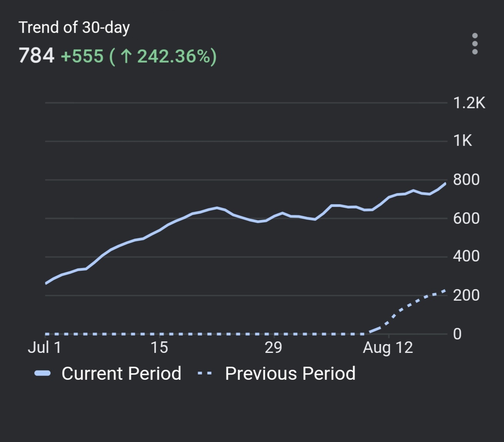Click the 800 y-axis label
504x442 pixels.
[x=466, y=180]
